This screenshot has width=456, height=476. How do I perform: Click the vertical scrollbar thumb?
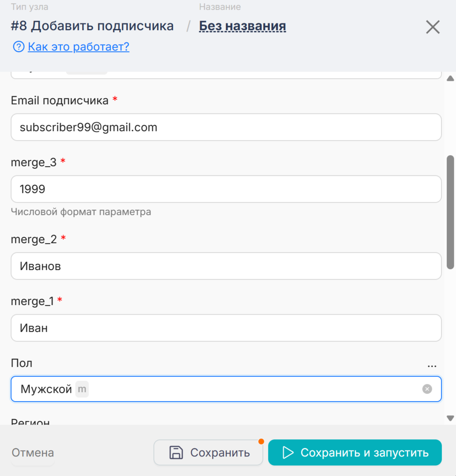[x=450, y=212]
